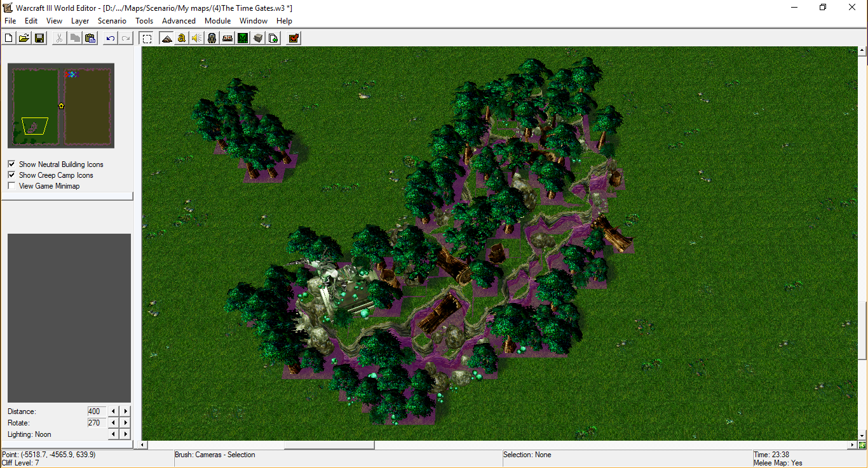
Task: Click the Lighting: Noon label
Action: [29, 434]
